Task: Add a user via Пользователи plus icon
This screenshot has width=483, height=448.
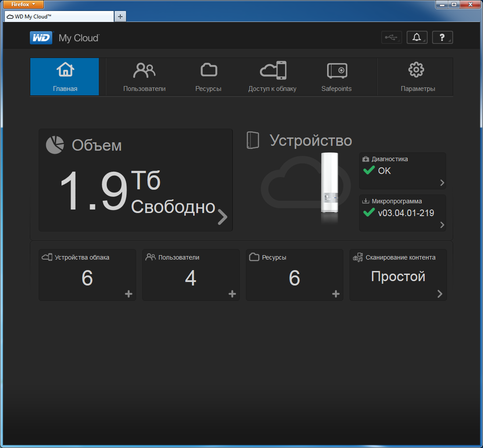Action: (232, 294)
